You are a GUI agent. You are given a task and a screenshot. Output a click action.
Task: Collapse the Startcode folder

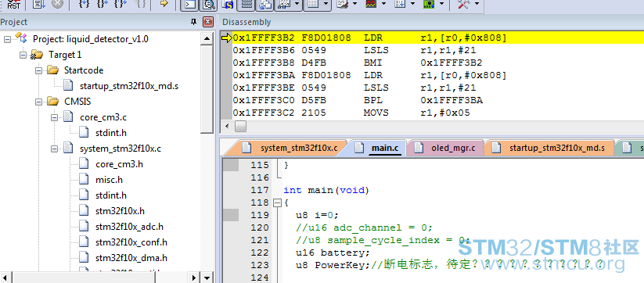click(x=38, y=70)
